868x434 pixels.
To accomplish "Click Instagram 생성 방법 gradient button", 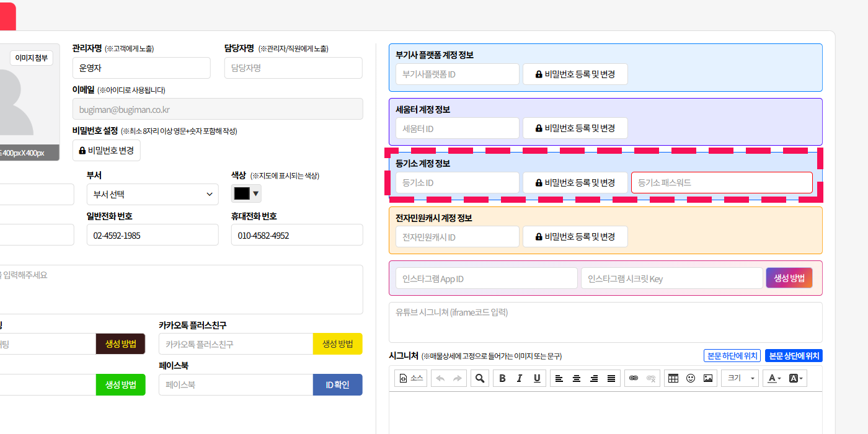I will point(789,278).
